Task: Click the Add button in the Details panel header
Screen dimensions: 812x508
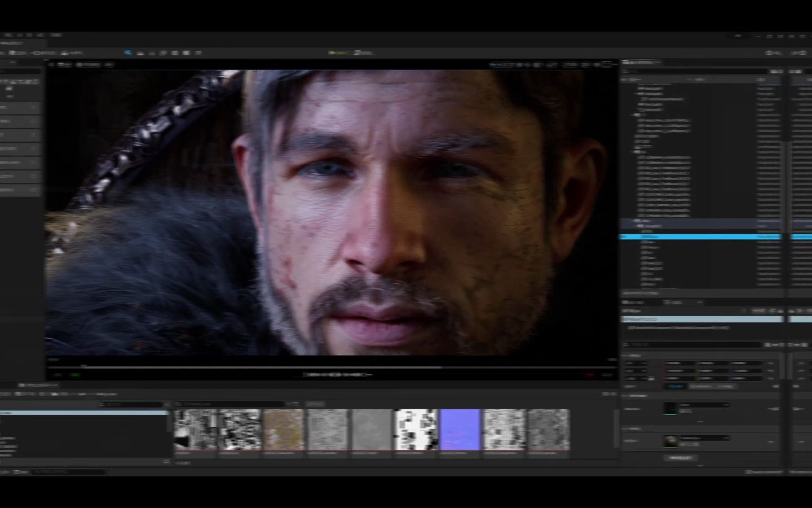Action: point(758,311)
